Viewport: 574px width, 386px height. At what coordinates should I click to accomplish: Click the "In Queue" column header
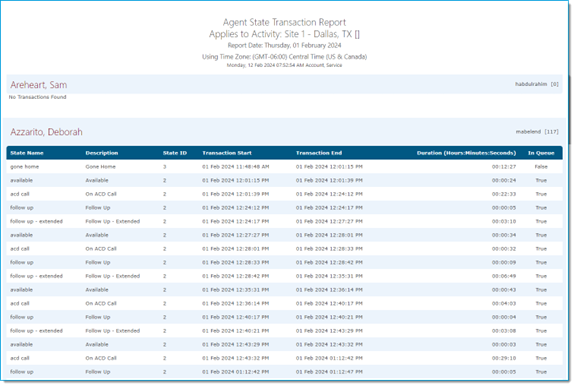click(541, 153)
